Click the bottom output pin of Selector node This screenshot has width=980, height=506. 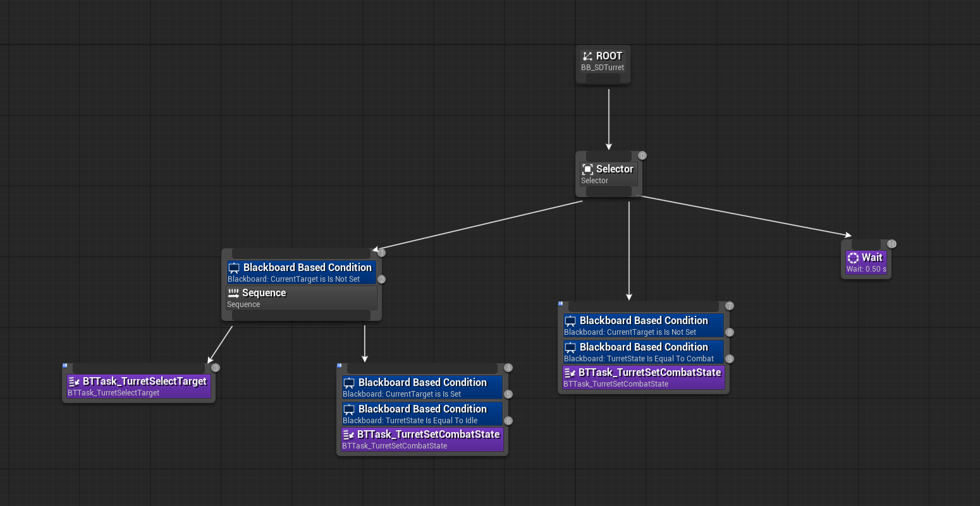(x=608, y=191)
